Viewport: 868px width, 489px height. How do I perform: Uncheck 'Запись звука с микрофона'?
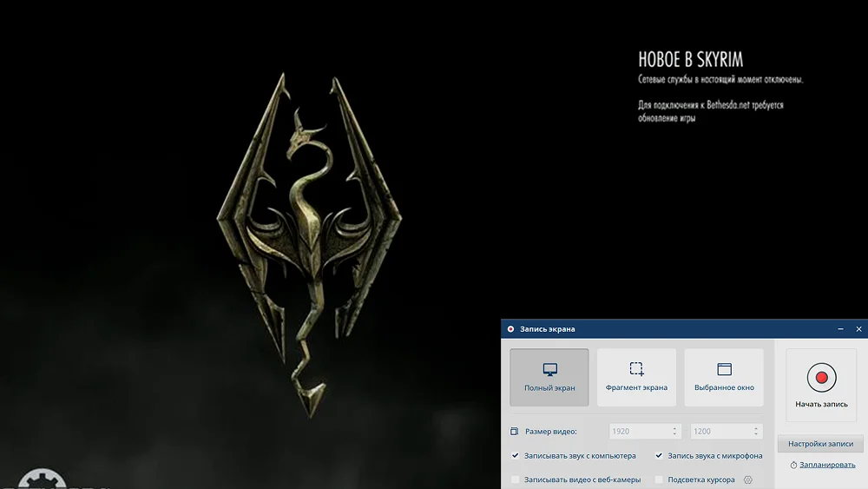pyautogui.click(x=659, y=456)
